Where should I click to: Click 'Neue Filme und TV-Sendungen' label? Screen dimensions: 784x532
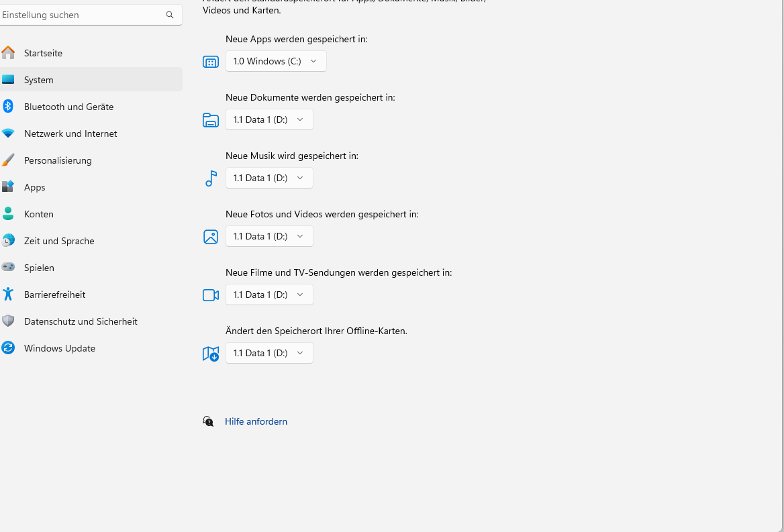pyautogui.click(x=338, y=273)
